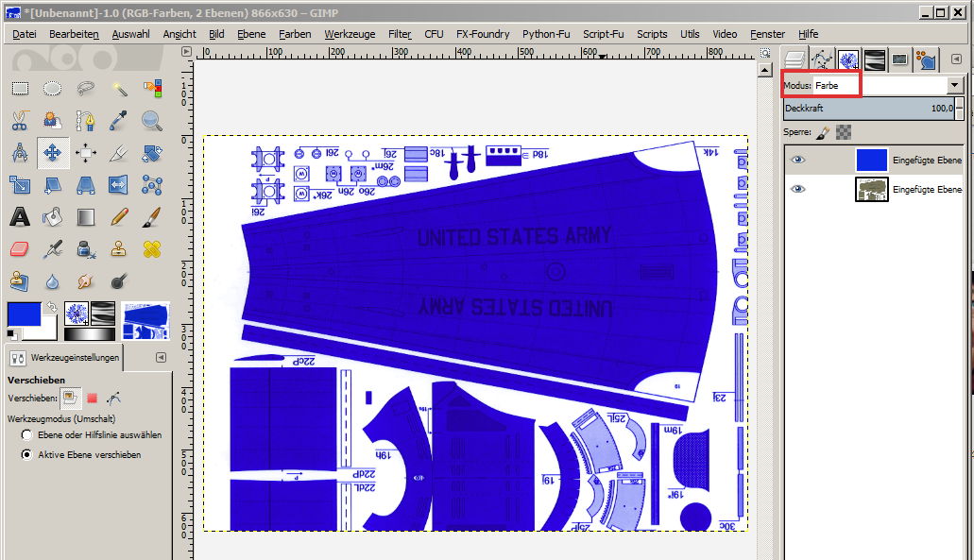Select the Fuzzy Select magic wand tool
Viewport: 974px width, 560px height.
tap(119, 89)
